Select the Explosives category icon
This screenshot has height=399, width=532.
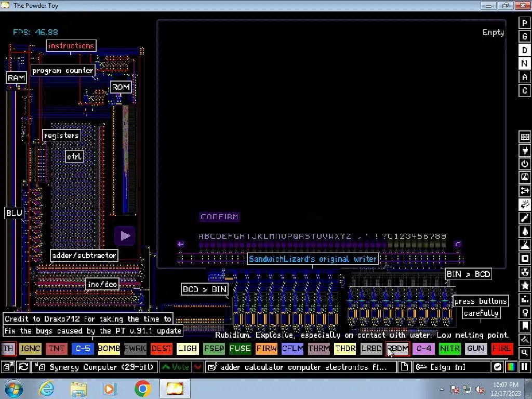click(525, 205)
